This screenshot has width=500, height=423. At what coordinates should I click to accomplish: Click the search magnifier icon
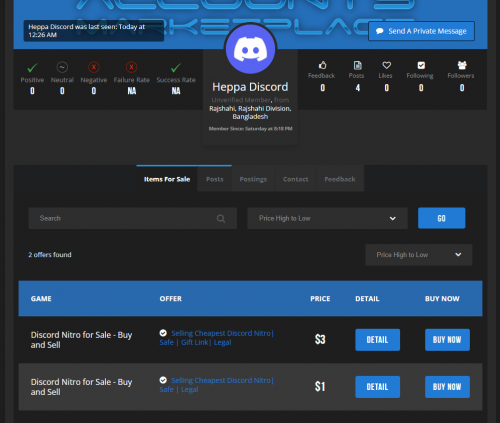pos(221,218)
